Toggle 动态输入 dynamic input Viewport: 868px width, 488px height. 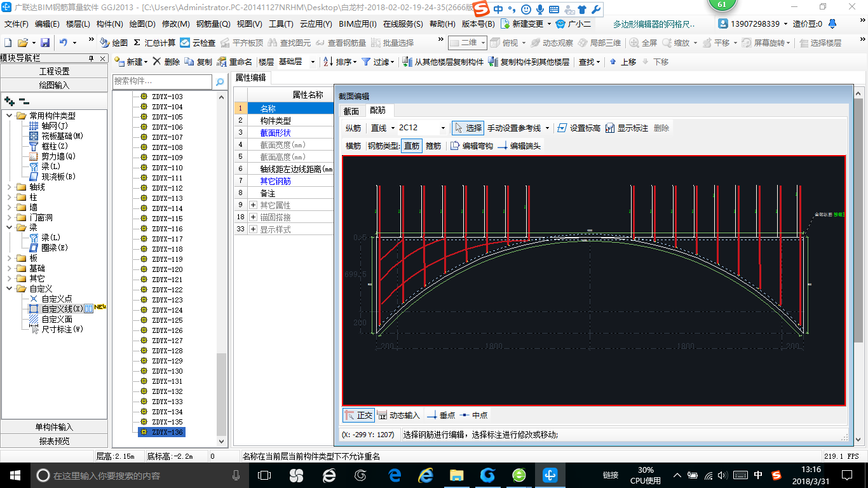click(398, 415)
